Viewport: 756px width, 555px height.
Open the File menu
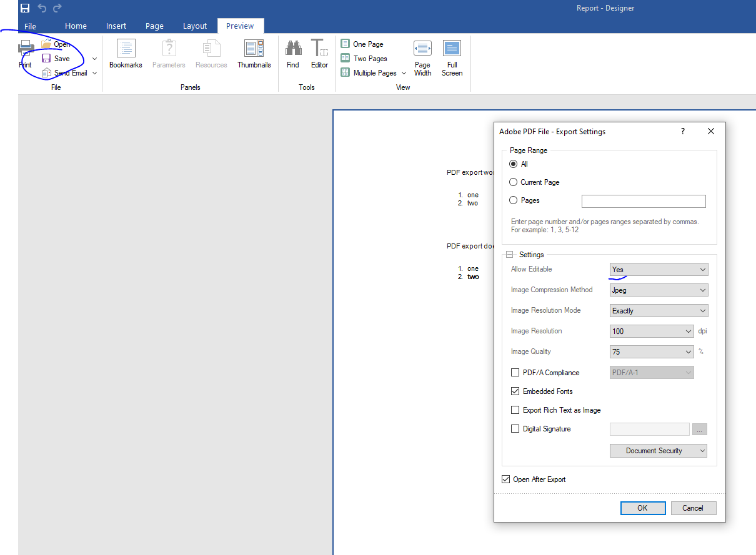(30, 26)
